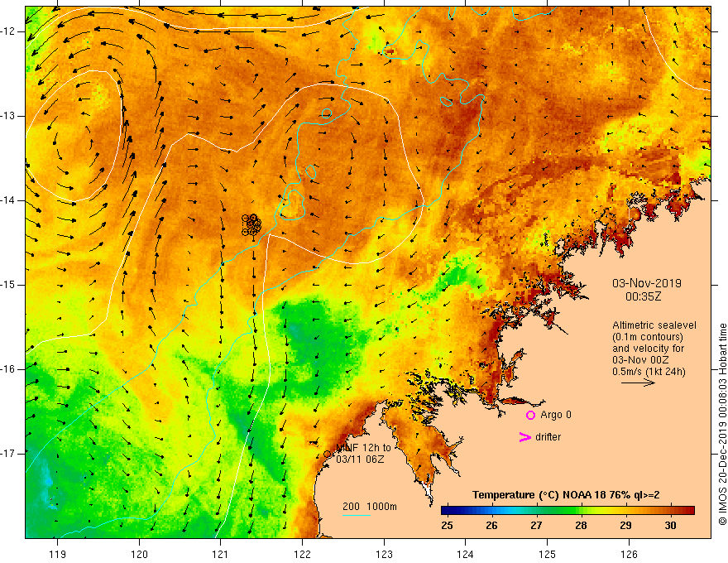The height and width of the screenshot is (563, 728).
Task: Click the Temperature NOAA 18 colorbar title
Action: click(566, 495)
